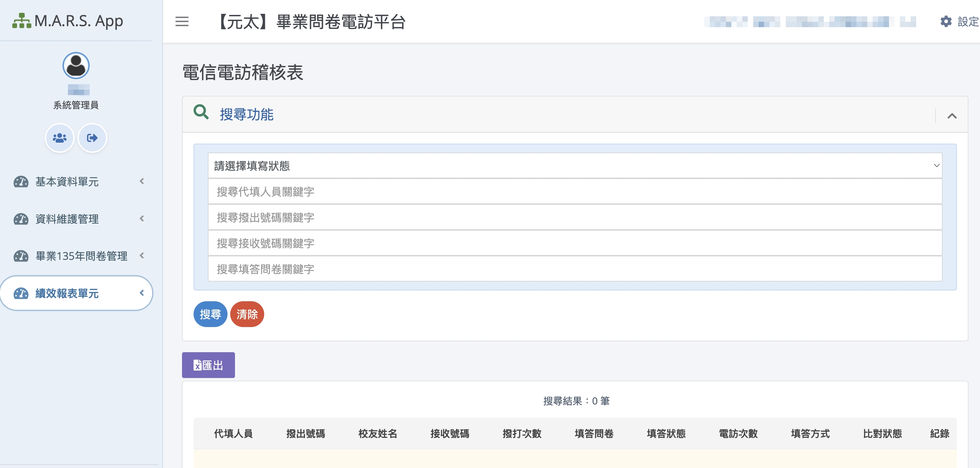980x468 pixels.
Task: Click the 填答方式 column header
Action: (x=810, y=433)
